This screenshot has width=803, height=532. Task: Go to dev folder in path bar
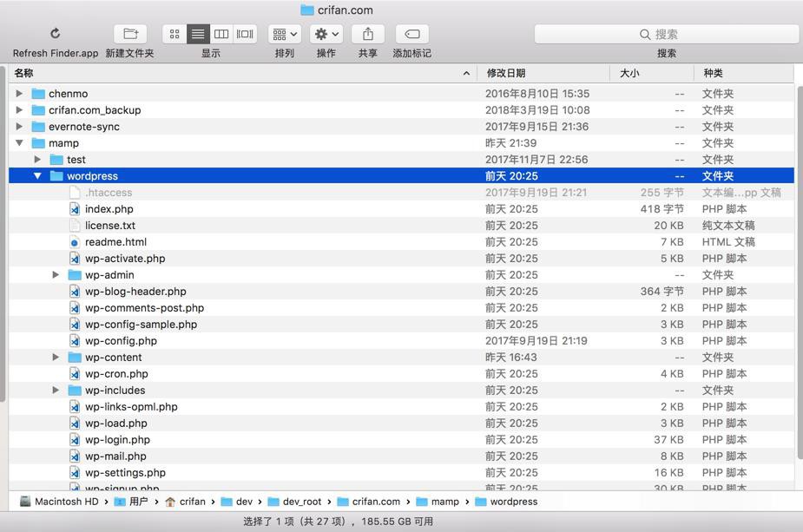(x=237, y=502)
